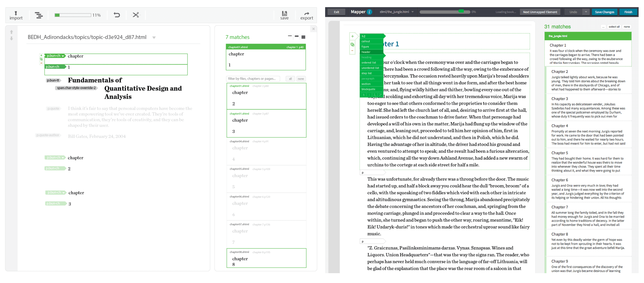644x283 pixels.
Task: Click the move up arrow icon
Action: (11, 32)
